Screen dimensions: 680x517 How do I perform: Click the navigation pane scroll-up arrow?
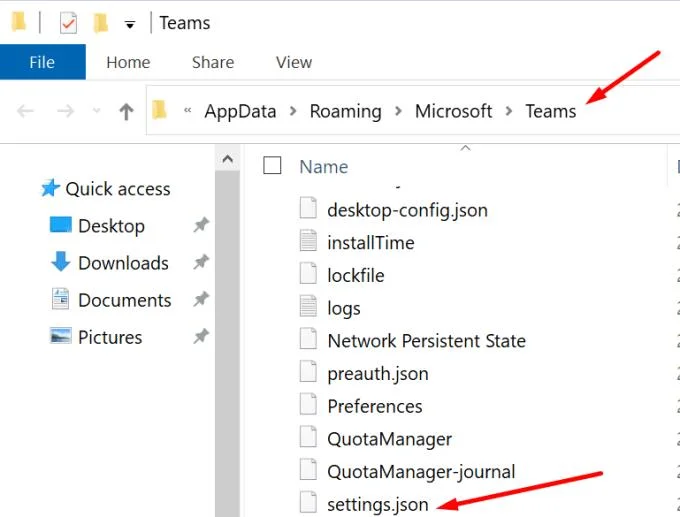point(227,158)
